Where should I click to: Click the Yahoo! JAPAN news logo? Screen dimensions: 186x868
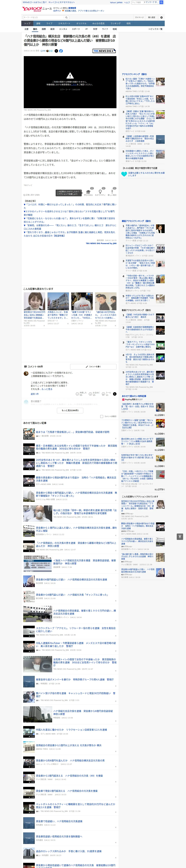coord(37,9)
